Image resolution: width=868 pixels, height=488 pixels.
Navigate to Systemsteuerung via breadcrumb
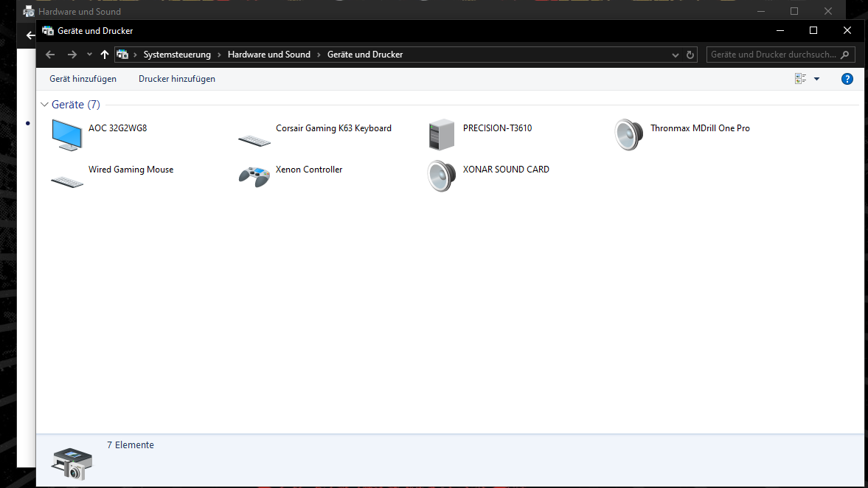(177, 54)
